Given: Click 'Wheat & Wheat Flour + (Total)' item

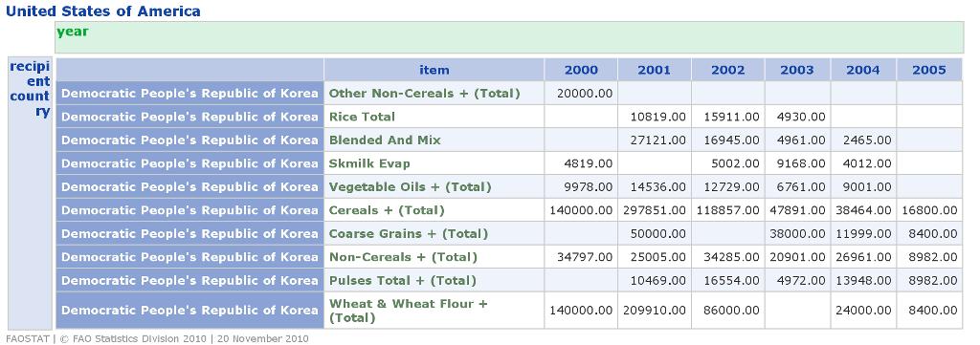Looking at the screenshot, I should click(408, 310).
